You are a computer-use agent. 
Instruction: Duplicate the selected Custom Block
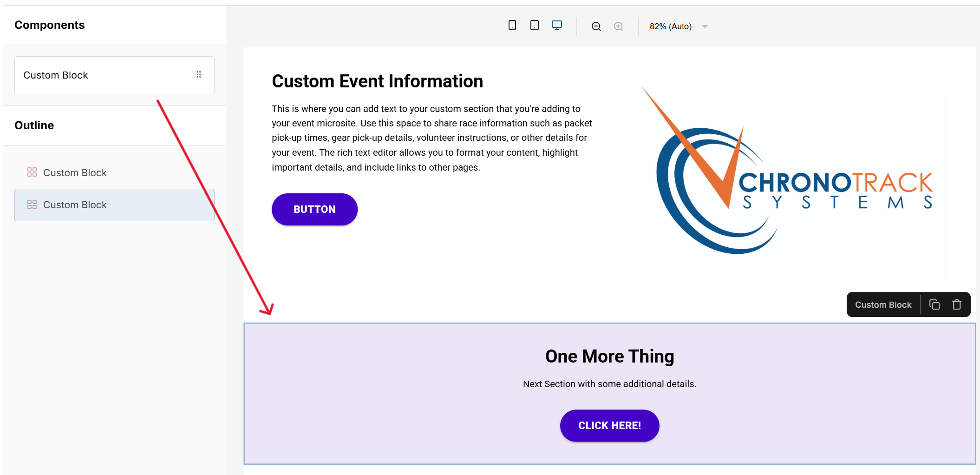(x=934, y=304)
